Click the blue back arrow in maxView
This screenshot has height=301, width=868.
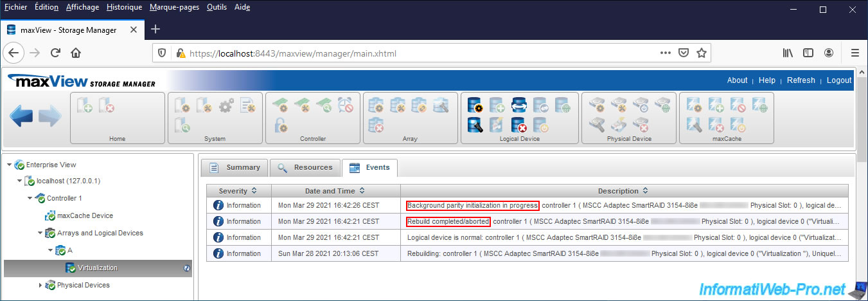(21, 117)
